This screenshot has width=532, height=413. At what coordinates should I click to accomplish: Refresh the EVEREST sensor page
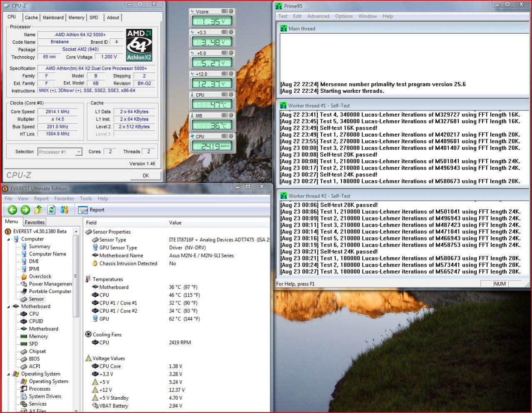[x=51, y=210]
